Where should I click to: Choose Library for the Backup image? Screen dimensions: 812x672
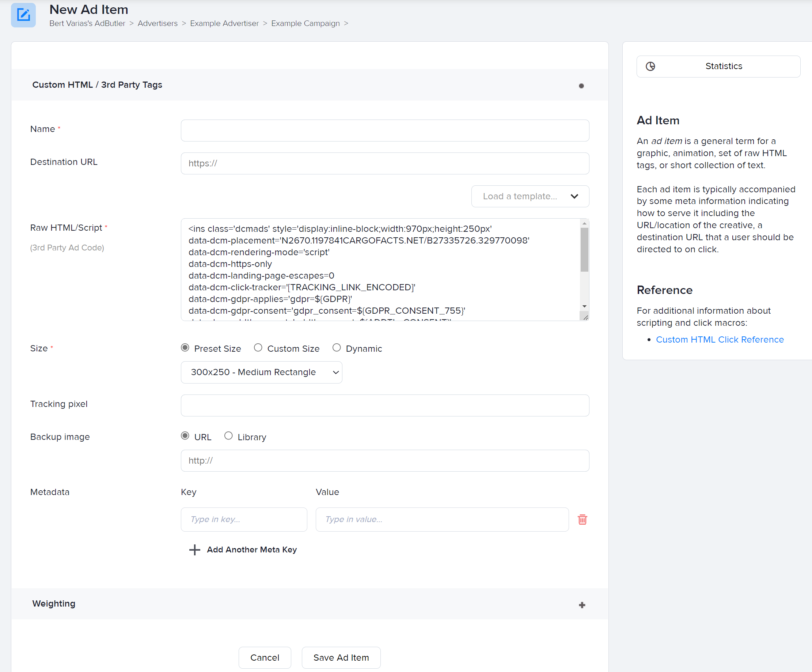228,436
